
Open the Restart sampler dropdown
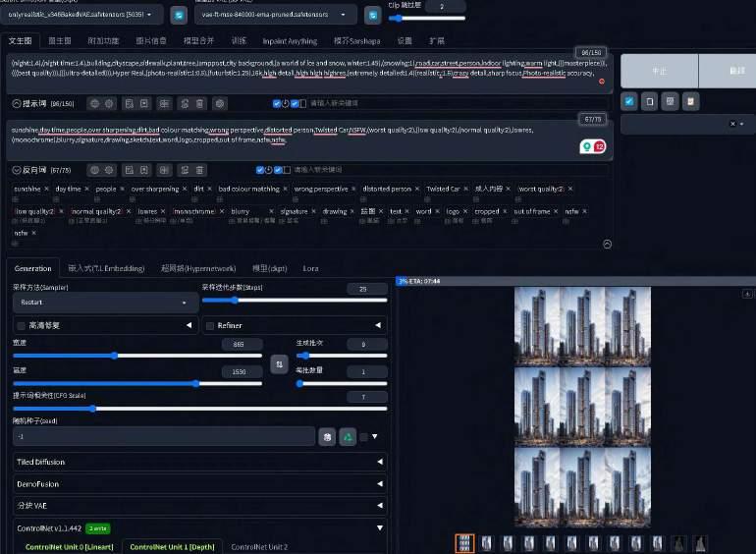[105, 303]
